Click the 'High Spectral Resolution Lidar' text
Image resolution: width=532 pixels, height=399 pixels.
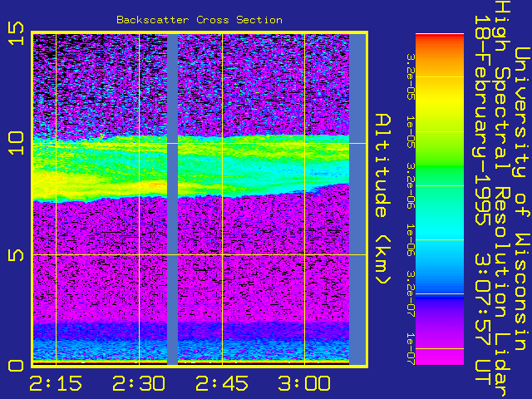pos(502,199)
